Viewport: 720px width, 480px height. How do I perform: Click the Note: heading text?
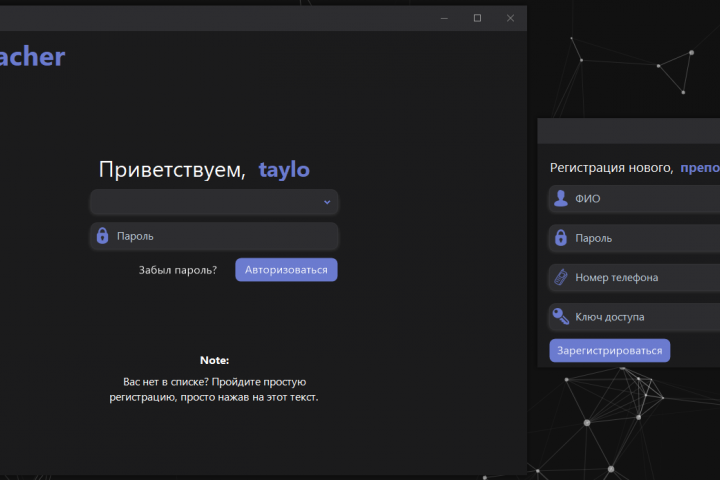(214, 361)
